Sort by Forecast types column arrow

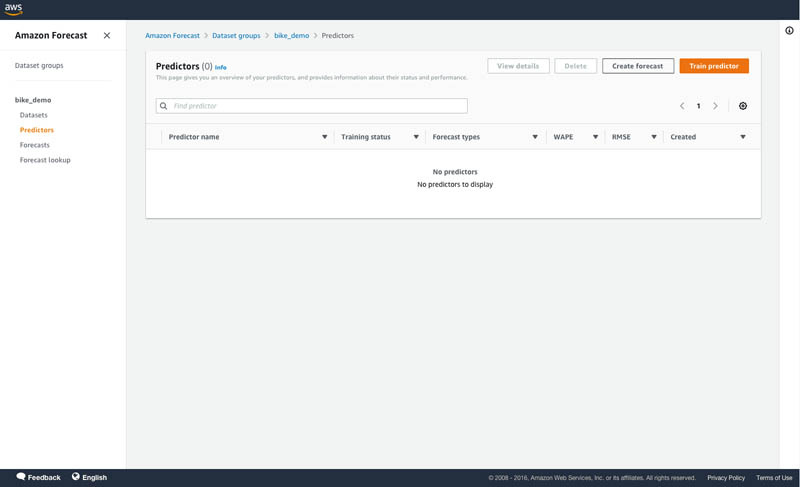click(535, 137)
